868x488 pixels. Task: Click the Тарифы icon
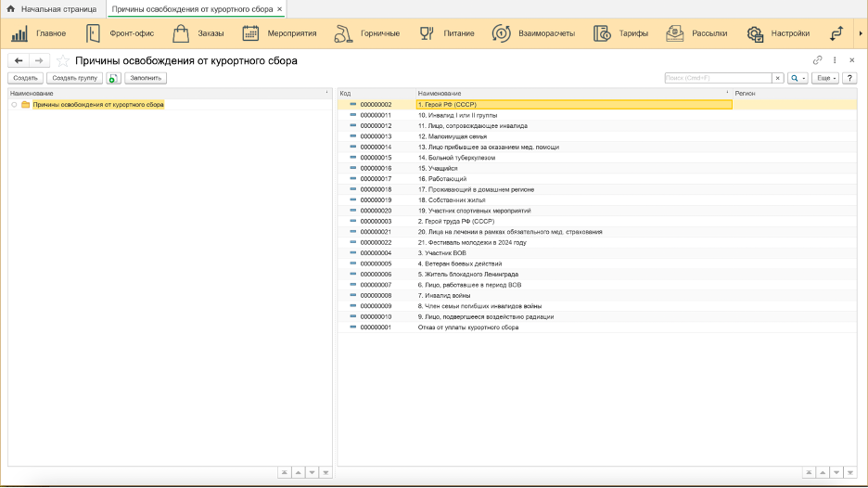(x=602, y=33)
